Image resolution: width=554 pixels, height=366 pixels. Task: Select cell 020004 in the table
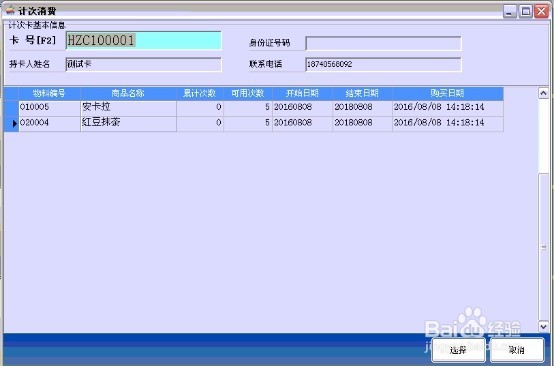click(49, 123)
